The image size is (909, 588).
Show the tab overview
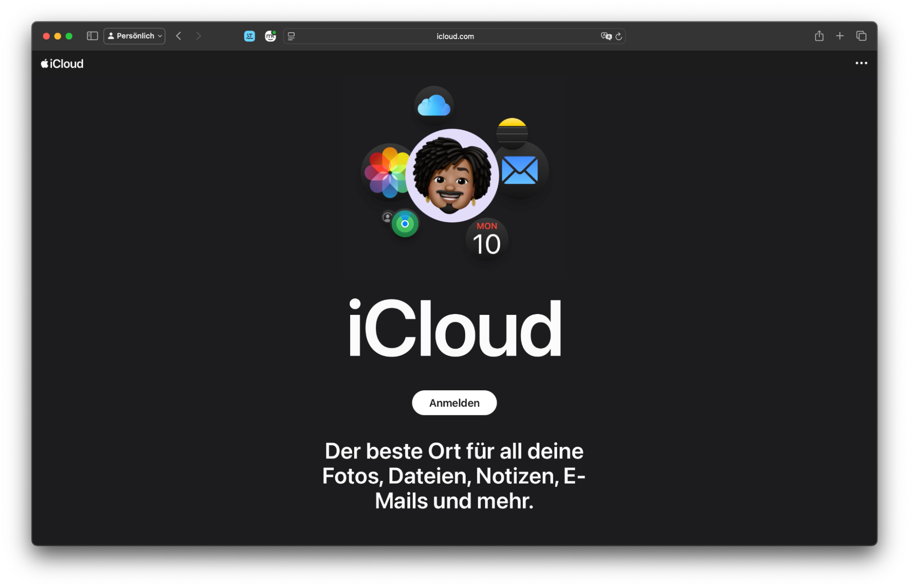pos(861,36)
